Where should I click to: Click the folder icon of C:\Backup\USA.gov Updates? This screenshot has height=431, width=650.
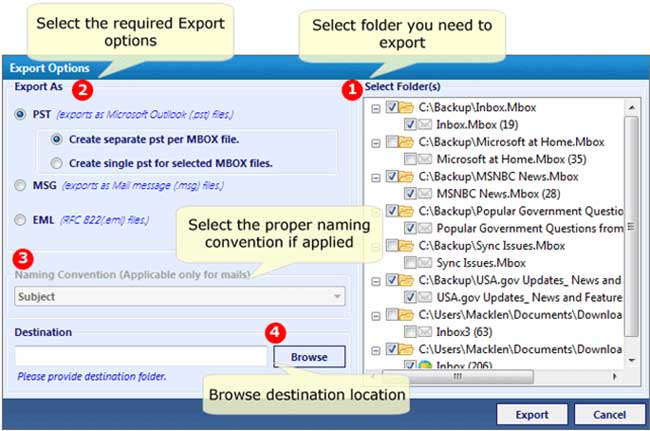coord(406,280)
